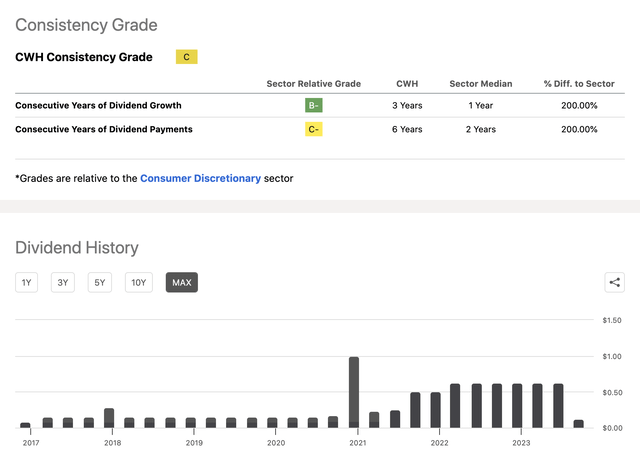Click the 2019 x-axis label

point(194,443)
